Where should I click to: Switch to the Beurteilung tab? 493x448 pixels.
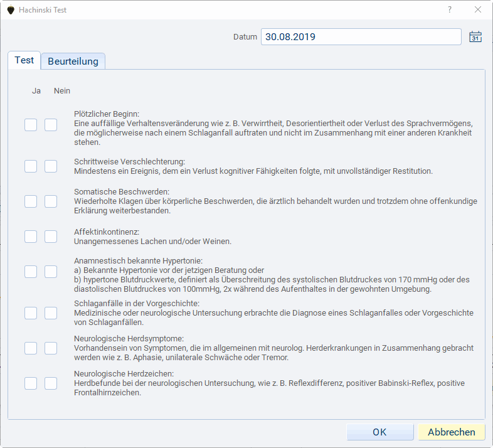pyautogui.click(x=73, y=61)
